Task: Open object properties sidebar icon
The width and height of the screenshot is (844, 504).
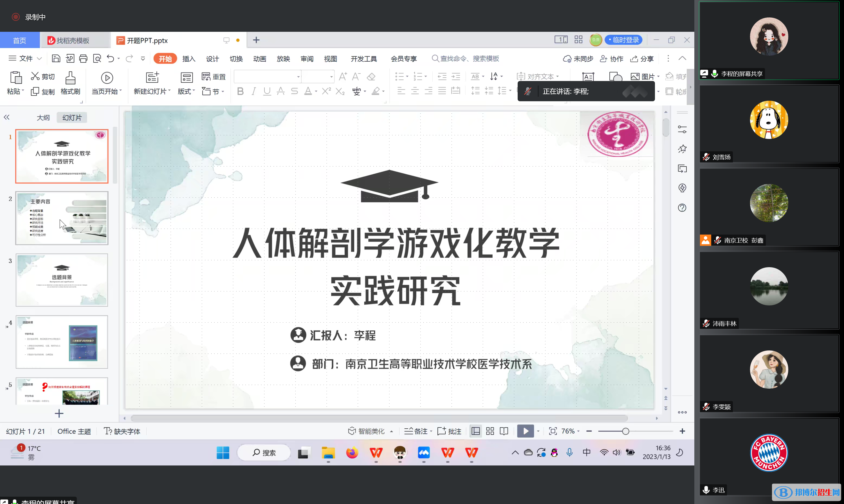Action: [x=682, y=129]
